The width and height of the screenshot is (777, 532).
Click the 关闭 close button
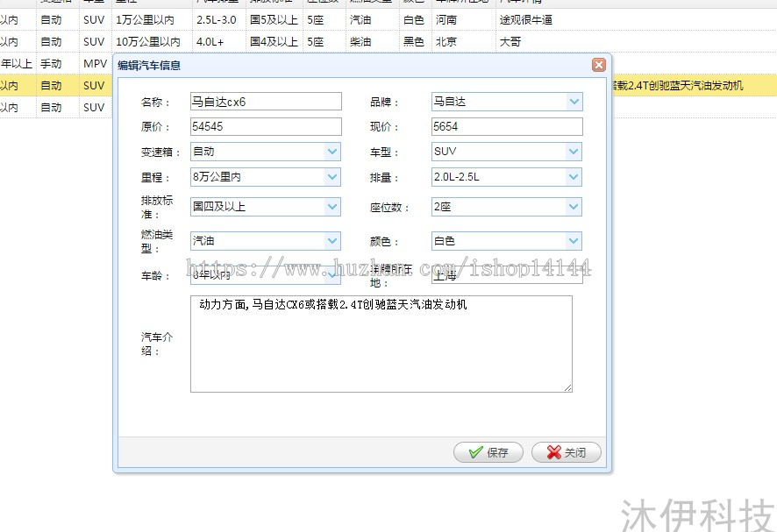click(x=566, y=452)
